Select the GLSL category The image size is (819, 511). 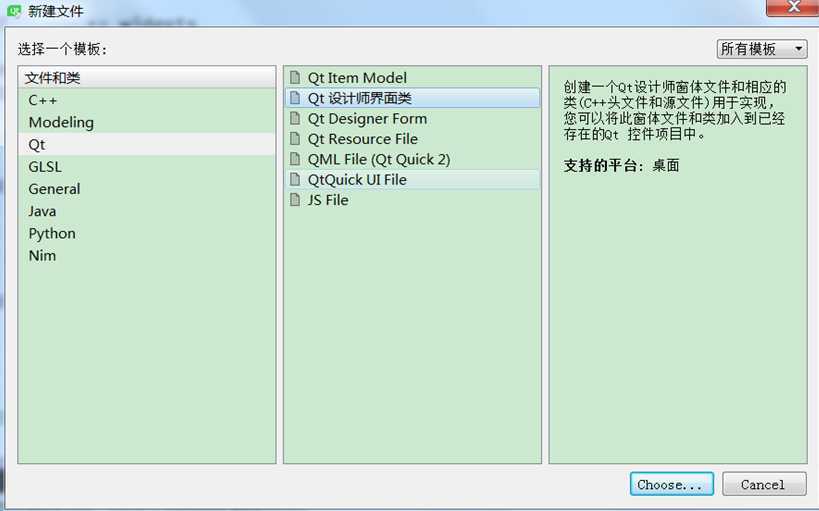pyautogui.click(x=147, y=167)
